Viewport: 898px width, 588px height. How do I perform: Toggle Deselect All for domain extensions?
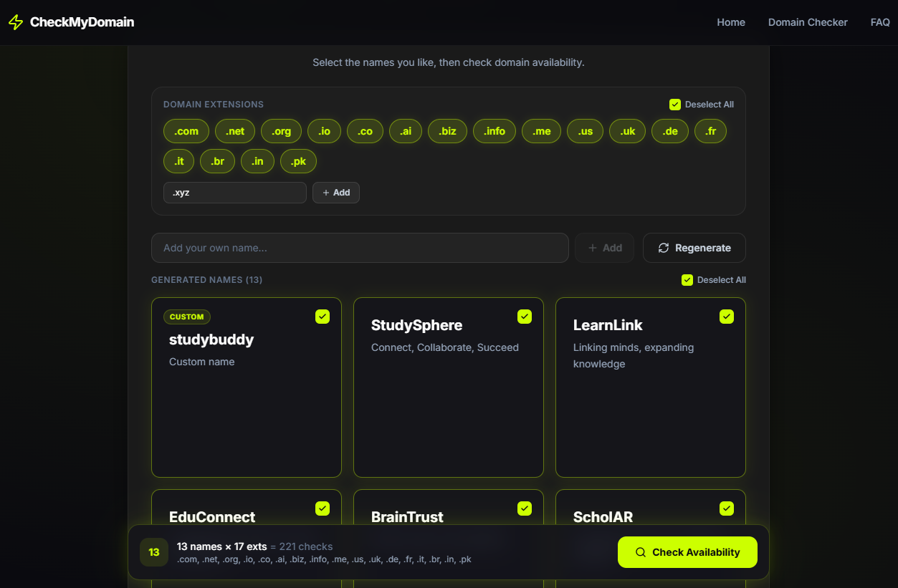tap(702, 105)
